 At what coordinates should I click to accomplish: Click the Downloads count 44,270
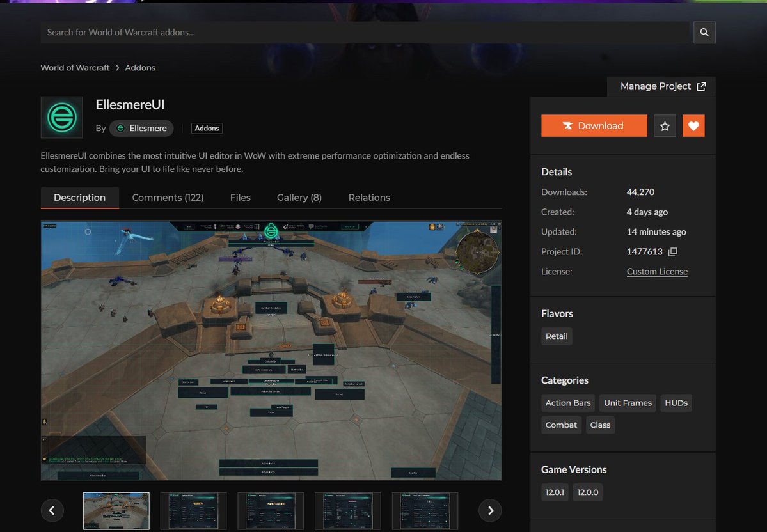coord(640,192)
